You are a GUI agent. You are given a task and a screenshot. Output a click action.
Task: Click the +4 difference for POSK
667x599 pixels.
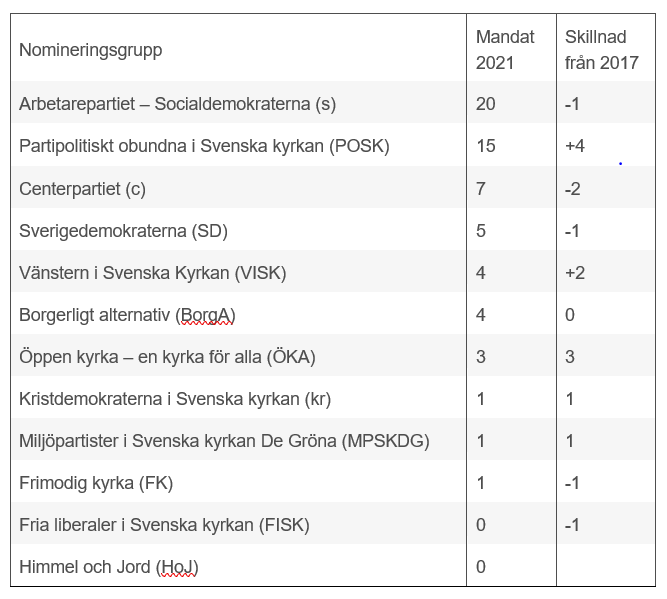[574, 146]
